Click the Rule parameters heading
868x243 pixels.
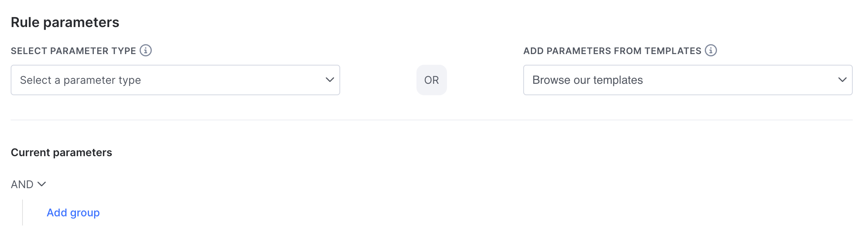pos(65,22)
